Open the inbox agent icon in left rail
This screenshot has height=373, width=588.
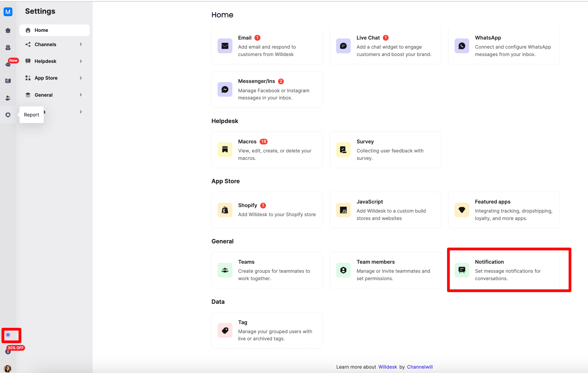point(8,48)
